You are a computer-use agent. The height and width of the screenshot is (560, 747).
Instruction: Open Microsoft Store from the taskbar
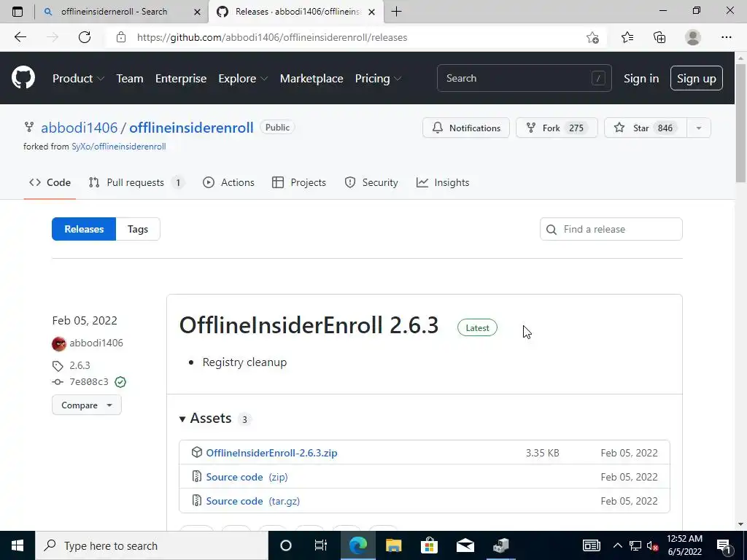click(x=429, y=545)
